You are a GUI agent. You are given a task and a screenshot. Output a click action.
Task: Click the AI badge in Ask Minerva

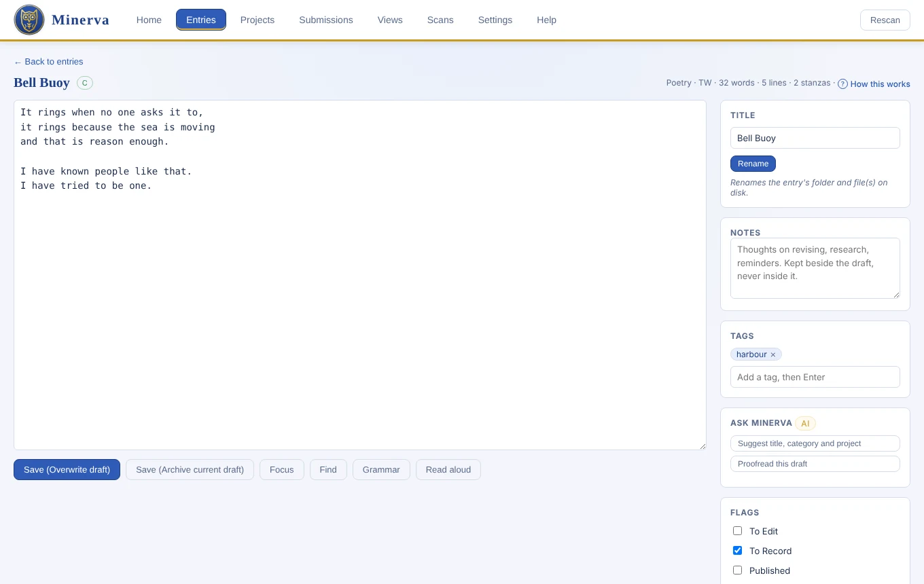click(805, 423)
